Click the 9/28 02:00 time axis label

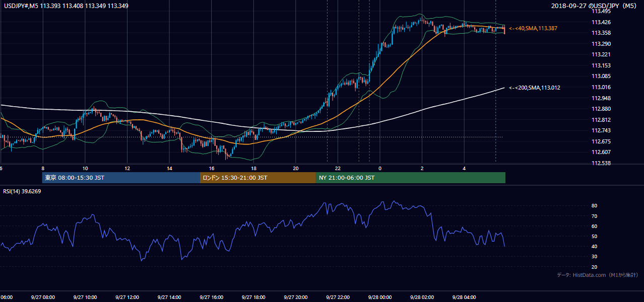(422, 297)
